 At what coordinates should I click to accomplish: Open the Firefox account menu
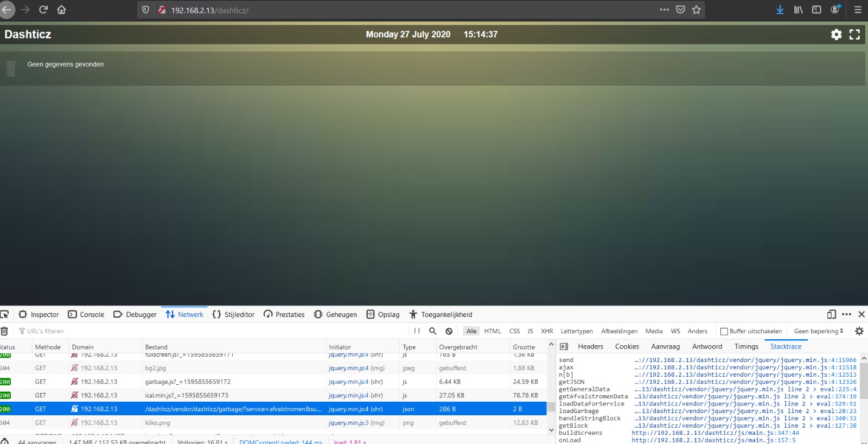835,9
